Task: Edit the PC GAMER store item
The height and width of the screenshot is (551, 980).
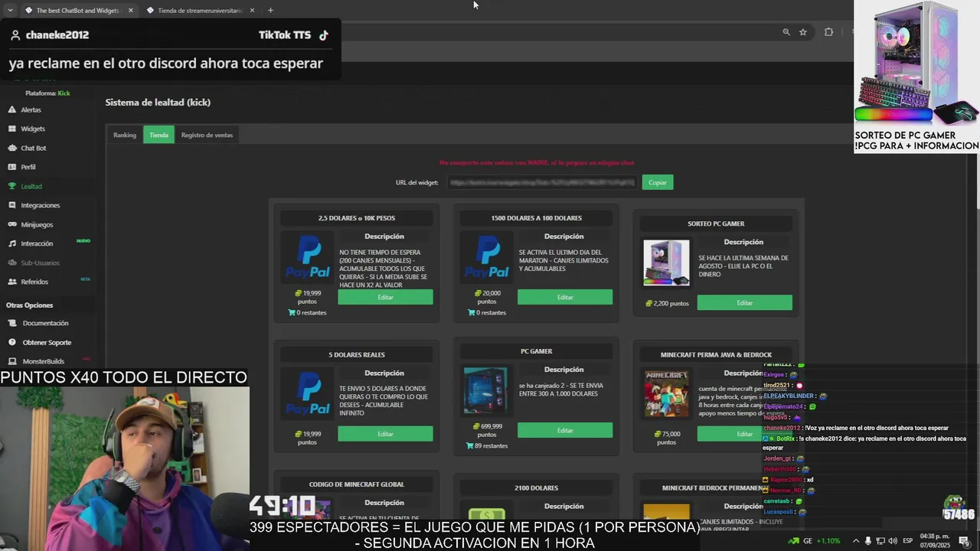Action: (x=565, y=430)
